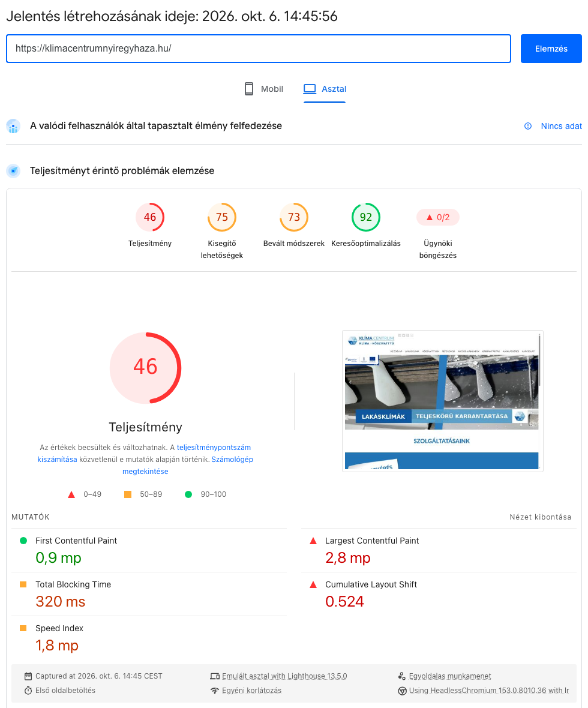Click the First Contentful Paint metric label

click(76, 541)
